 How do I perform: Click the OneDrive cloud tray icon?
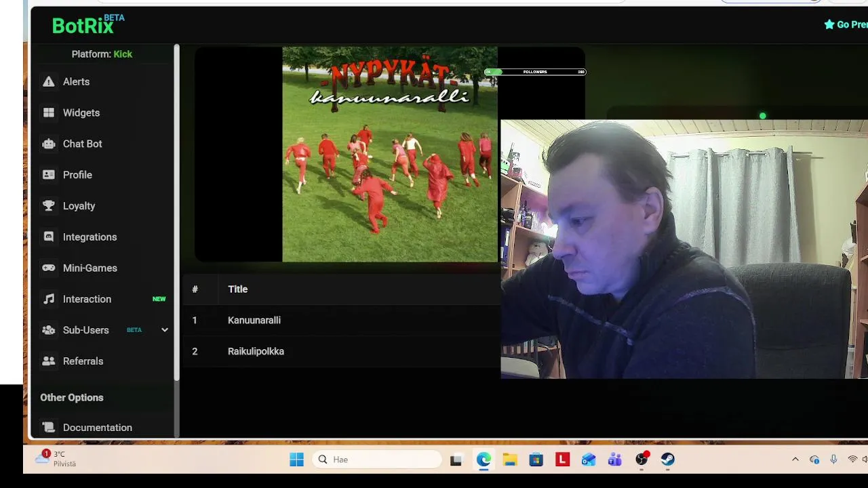pyautogui.click(x=814, y=460)
